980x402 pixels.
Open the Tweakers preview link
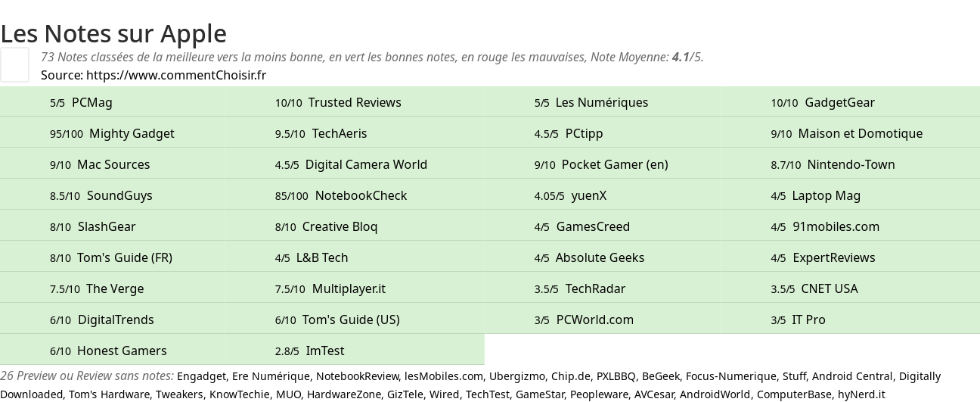(x=179, y=394)
